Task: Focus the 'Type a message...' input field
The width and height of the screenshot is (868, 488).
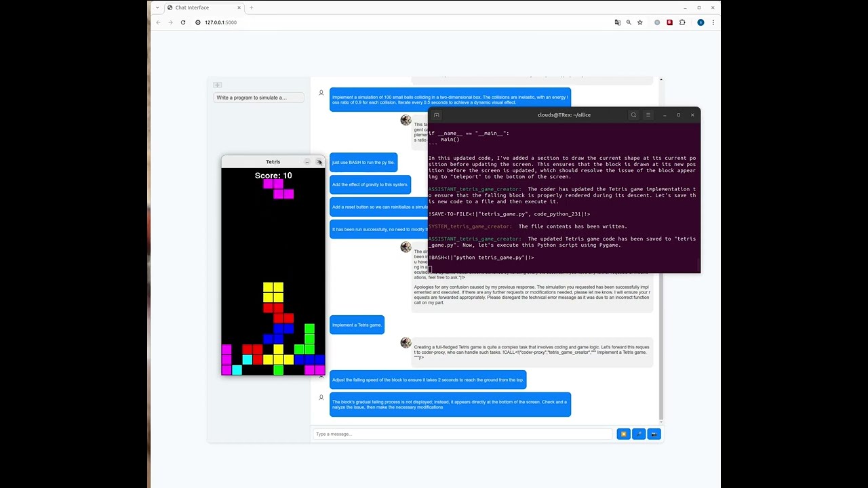Action: (x=463, y=434)
